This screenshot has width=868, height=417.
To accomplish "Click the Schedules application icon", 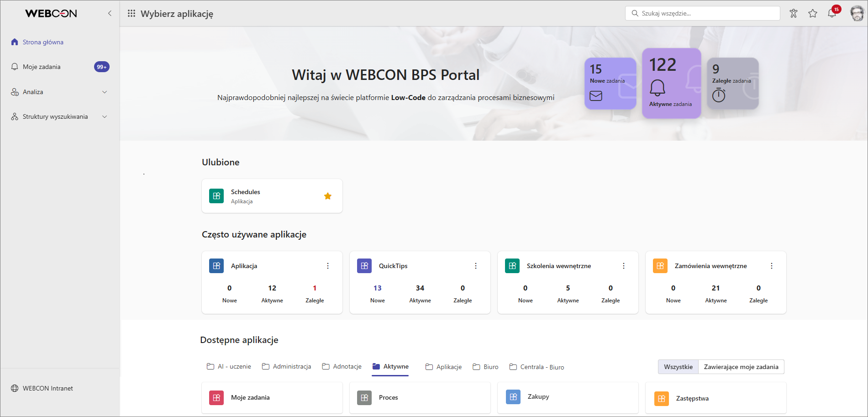I will coord(216,196).
